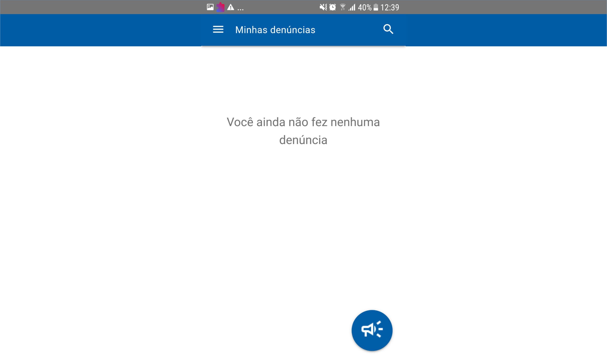
Task: Tap the 12:39 clock
Action: pyautogui.click(x=390, y=7)
